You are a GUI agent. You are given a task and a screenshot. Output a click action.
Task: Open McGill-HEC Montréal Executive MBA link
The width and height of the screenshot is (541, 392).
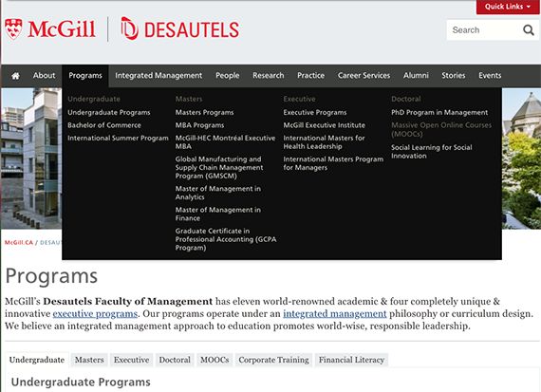(225, 142)
